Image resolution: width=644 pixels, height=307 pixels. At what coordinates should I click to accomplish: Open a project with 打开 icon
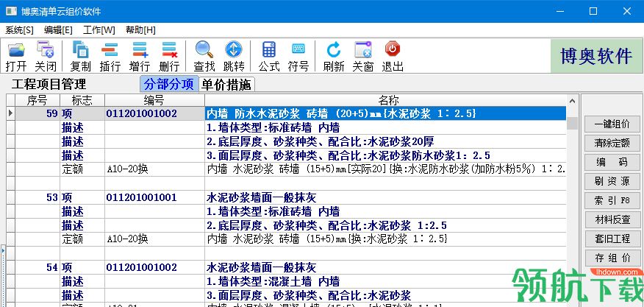coord(16,57)
